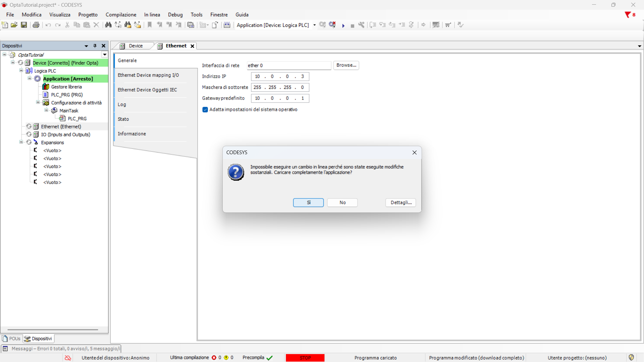This screenshot has width=644, height=362.
Task: Click the Save project icon
Action: [x=24, y=25]
